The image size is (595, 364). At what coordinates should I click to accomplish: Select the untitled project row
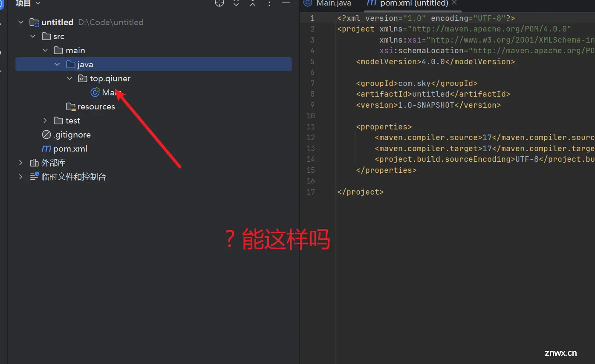(153, 22)
